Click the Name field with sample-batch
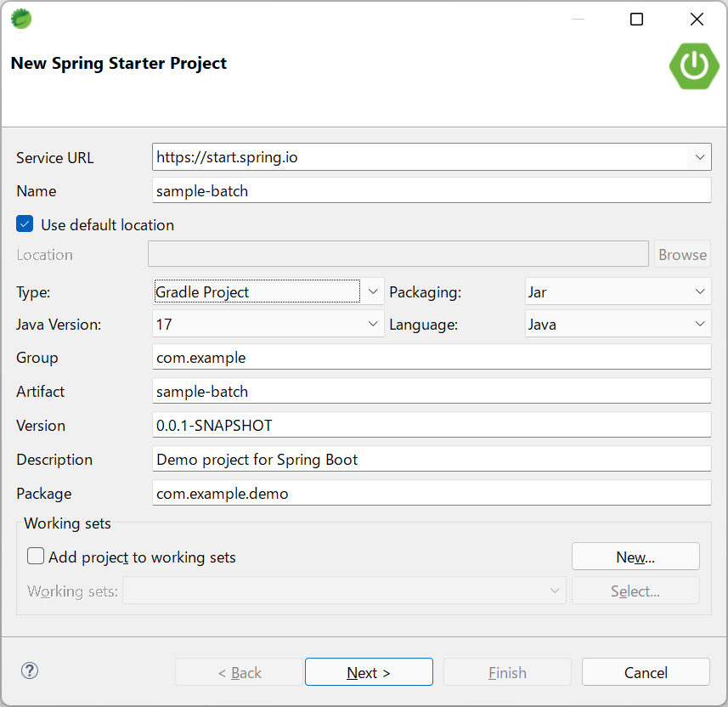The width and height of the screenshot is (728, 707). pyautogui.click(x=432, y=190)
